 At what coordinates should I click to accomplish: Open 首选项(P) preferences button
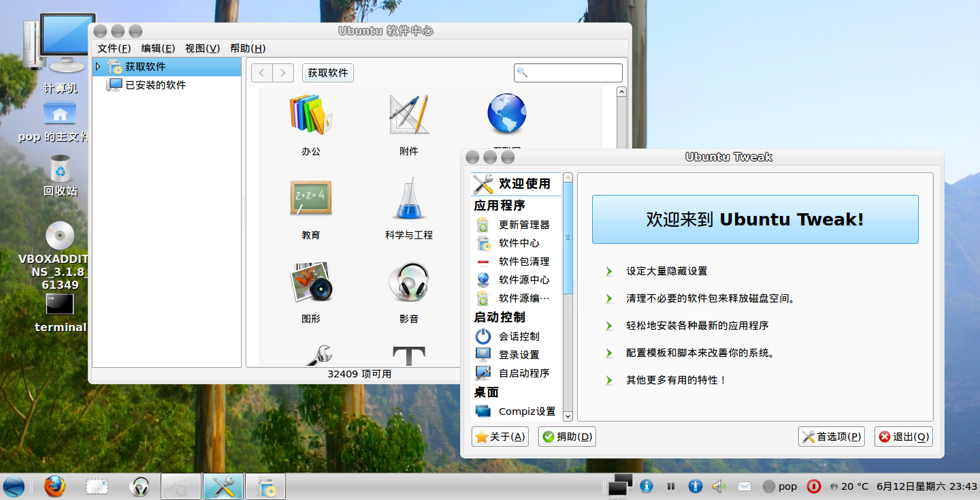pos(832,437)
